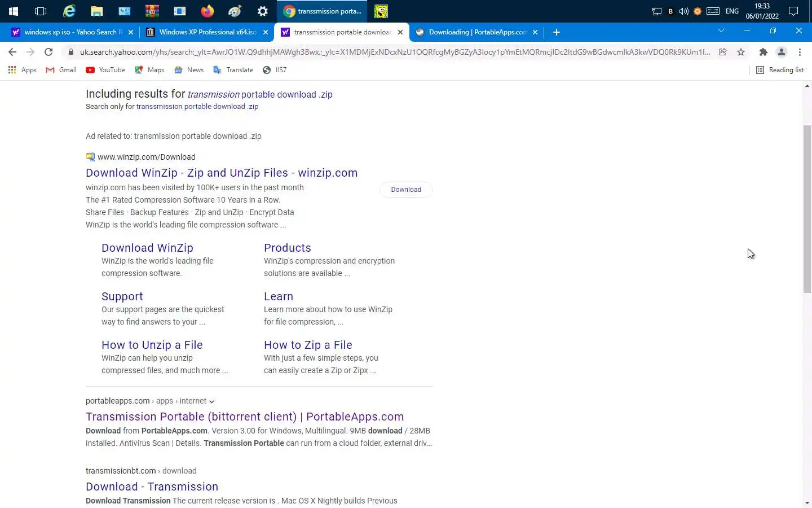This screenshot has width=812, height=508.
Task: Open the Windows Start menu
Action: pos(14,11)
